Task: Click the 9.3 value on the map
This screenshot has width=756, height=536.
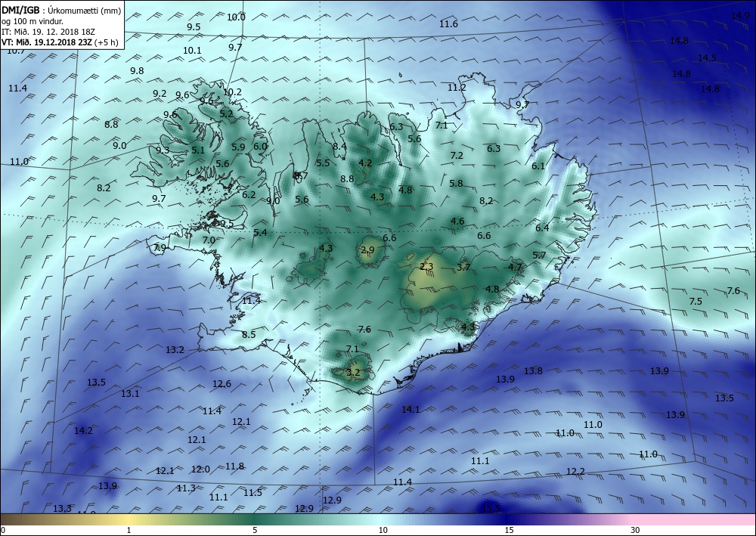Action: point(163,150)
